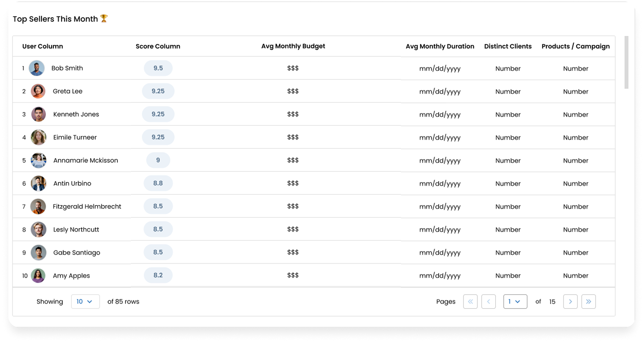Click Distinct Clients value in Kenneth Jones's row

click(508, 115)
